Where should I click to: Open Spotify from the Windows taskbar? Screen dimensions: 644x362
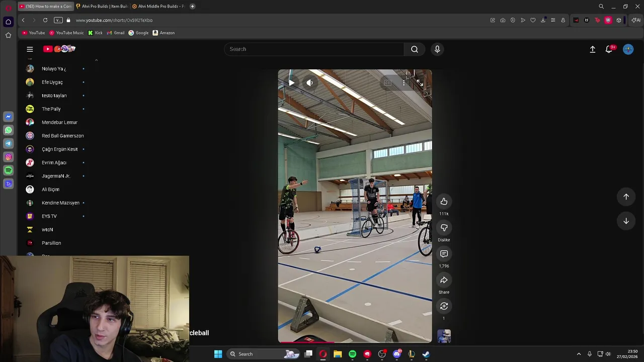point(352,354)
